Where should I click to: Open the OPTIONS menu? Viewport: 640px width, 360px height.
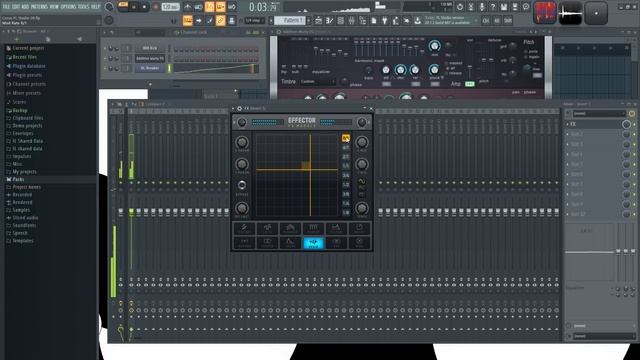click(68, 7)
